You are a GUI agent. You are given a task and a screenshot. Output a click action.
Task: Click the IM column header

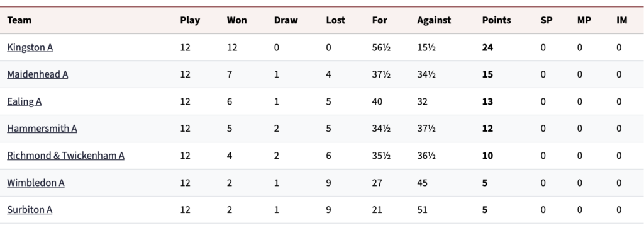click(x=622, y=20)
